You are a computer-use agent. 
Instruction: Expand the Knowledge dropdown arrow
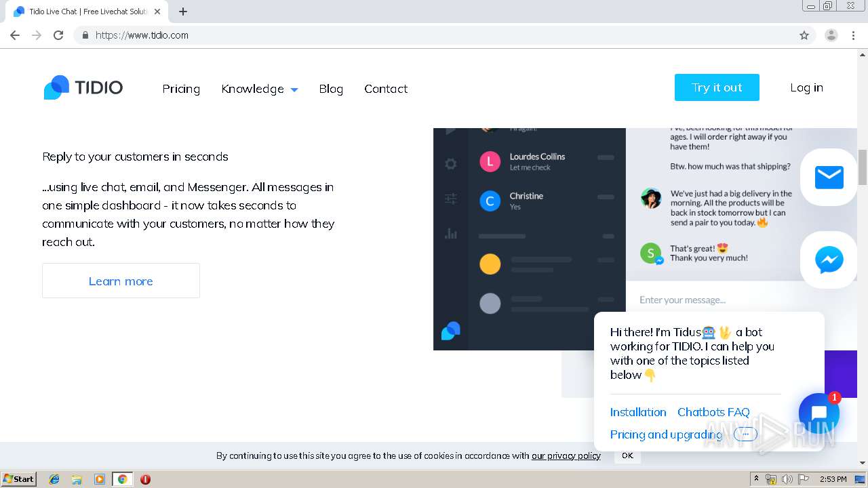coord(294,89)
